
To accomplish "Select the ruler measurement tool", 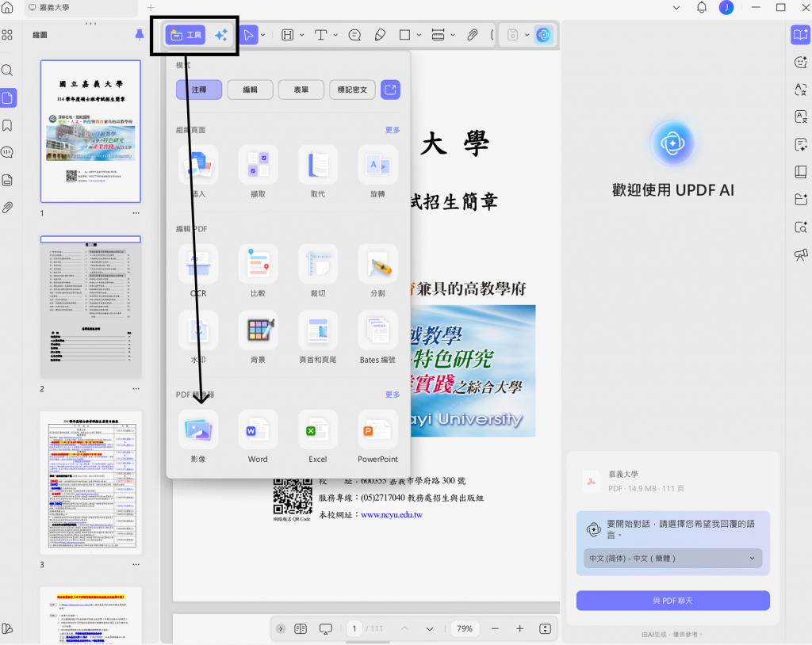I will tap(438, 35).
